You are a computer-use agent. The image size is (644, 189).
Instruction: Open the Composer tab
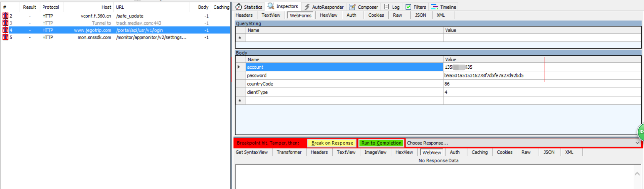[364, 7]
